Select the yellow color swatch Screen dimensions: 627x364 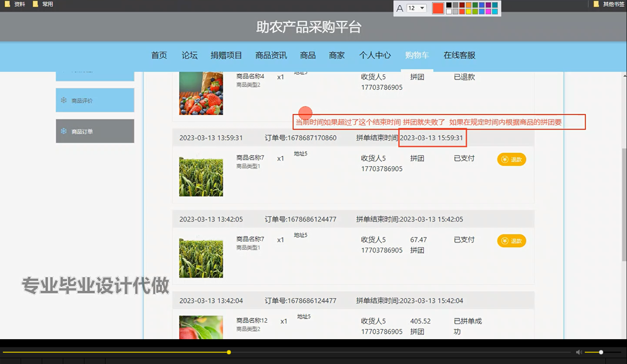[469, 11]
